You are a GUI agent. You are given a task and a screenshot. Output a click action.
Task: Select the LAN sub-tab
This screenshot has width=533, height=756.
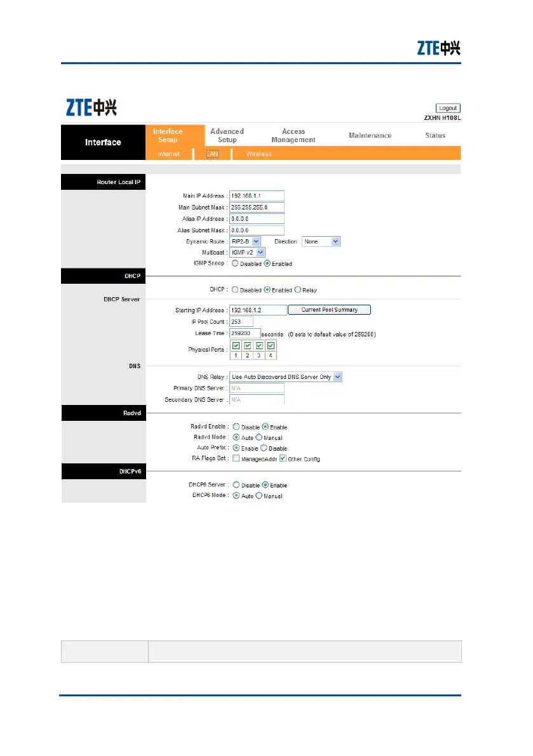[x=212, y=154]
